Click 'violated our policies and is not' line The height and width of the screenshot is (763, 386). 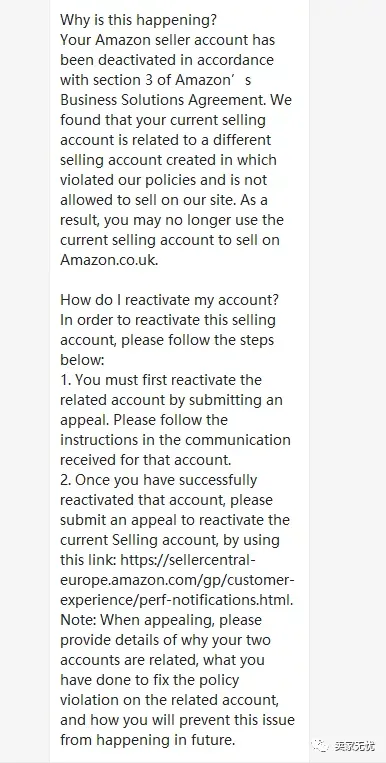tap(164, 180)
